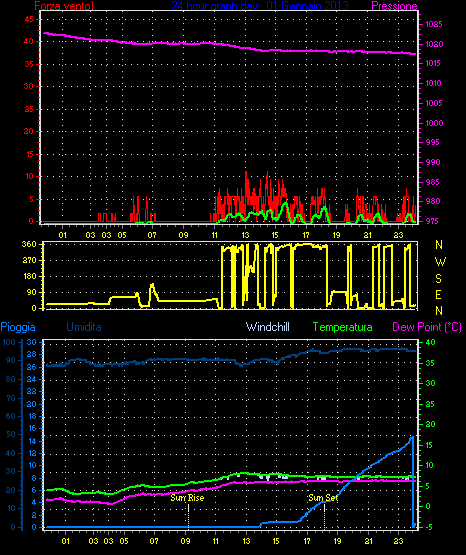This screenshot has height=555, width=466.
Task: Click the "09" hour label under the bottom graph
Action: 185,541
